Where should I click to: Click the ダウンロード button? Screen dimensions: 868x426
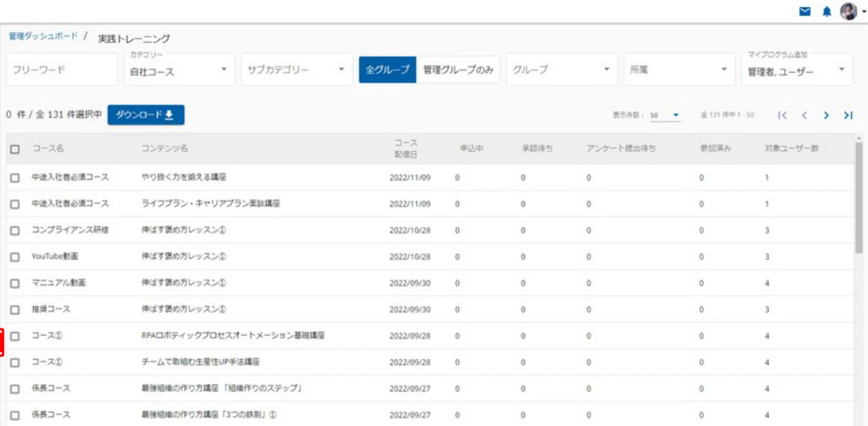pyautogui.click(x=146, y=115)
